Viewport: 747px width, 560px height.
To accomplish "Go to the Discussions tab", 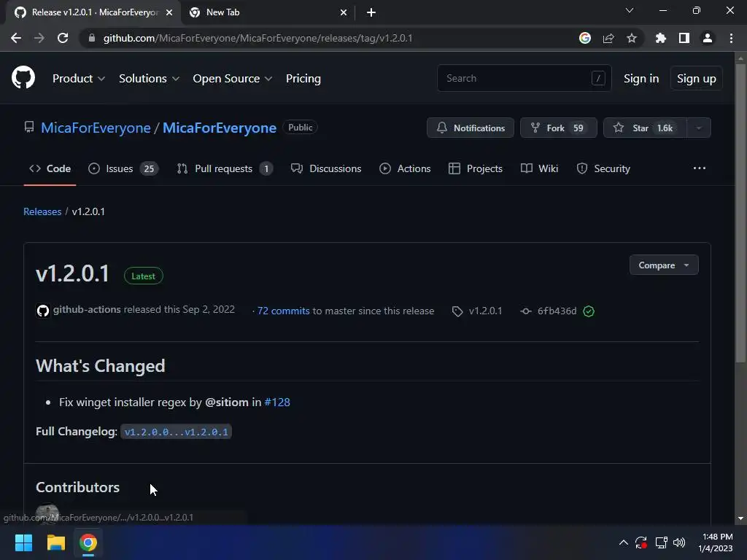I will coord(326,168).
